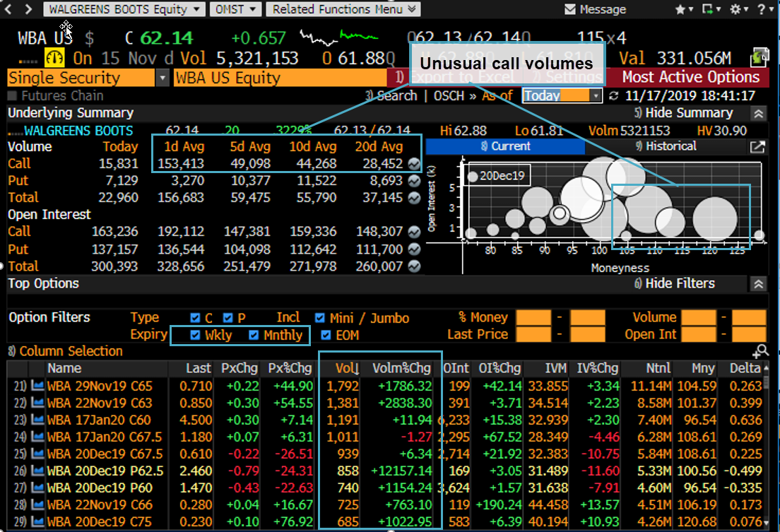Click the favorites star icon
Viewport: 780px width, 532px height.
(684, 9)
